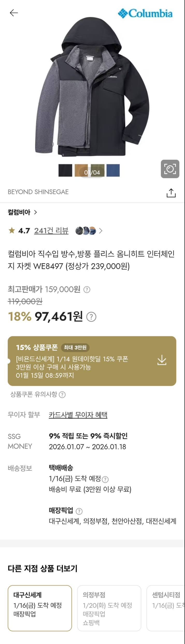Tap the review photo thumbnails
The width and height of the screenshot is (185, 644).
coord(86,231)
